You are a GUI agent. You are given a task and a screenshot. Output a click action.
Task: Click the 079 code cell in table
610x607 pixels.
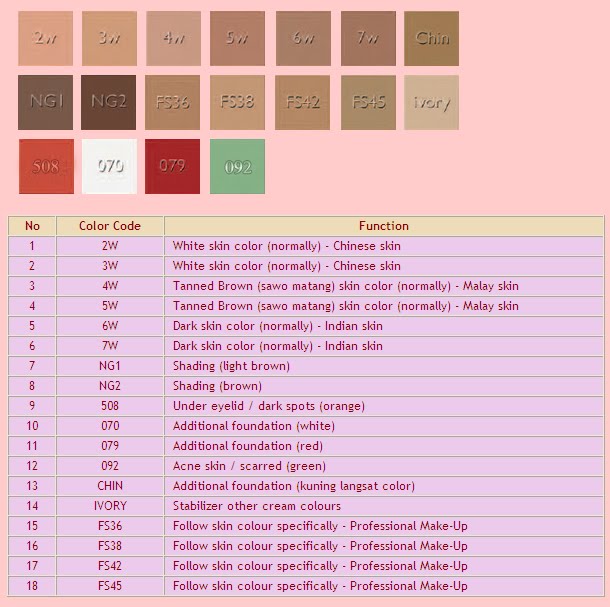point(110,446)
